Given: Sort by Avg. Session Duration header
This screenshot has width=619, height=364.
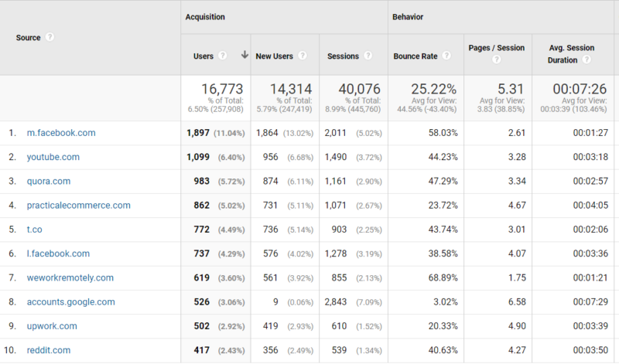Looking at the screenshot, I should pos(571,53).
